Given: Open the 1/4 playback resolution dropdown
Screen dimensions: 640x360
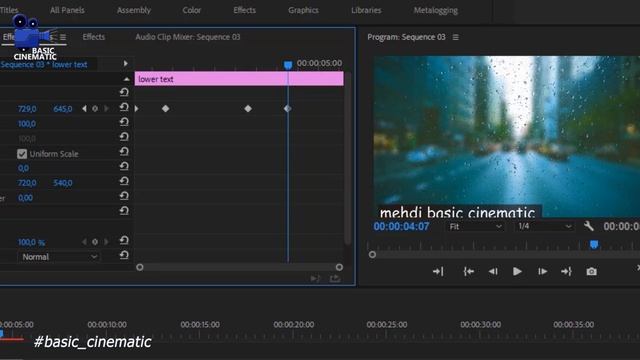Looking at the screenshot, I should tap(544, 227).
